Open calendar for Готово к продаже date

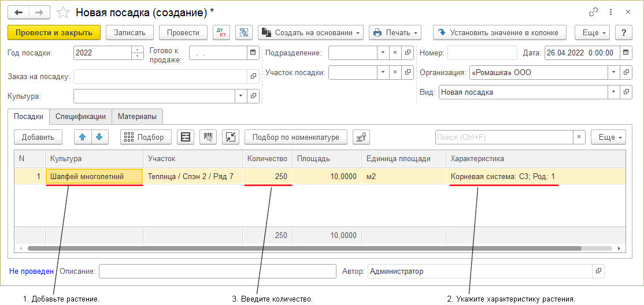253,53
